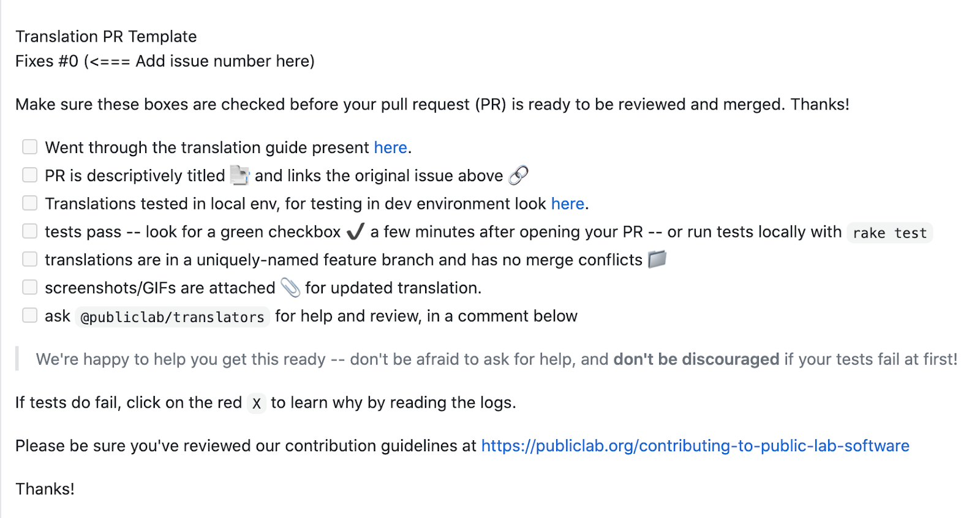Tick the 'ask @publiclab/translators' checkbox
Screen dimensions: 980x518
tap(29, 316)
